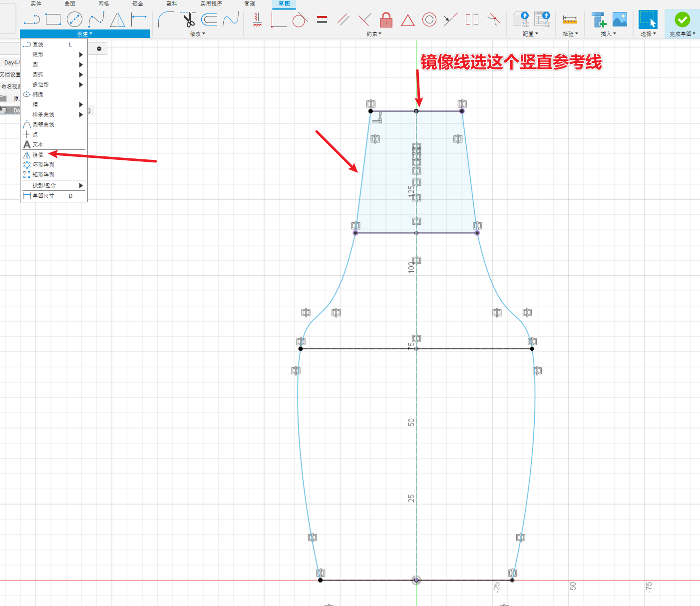The height and width of the screenshot is (606, 700).
Task: Select the Fillet tool icon in toolbar
Action: click(165, 20)
